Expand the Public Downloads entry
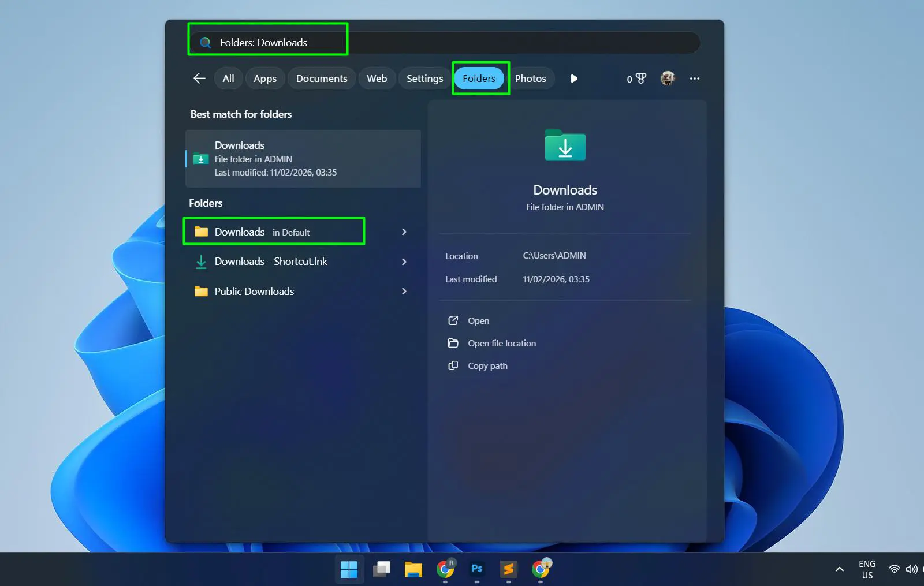The image size is (924, 586). tap(404, 292)
